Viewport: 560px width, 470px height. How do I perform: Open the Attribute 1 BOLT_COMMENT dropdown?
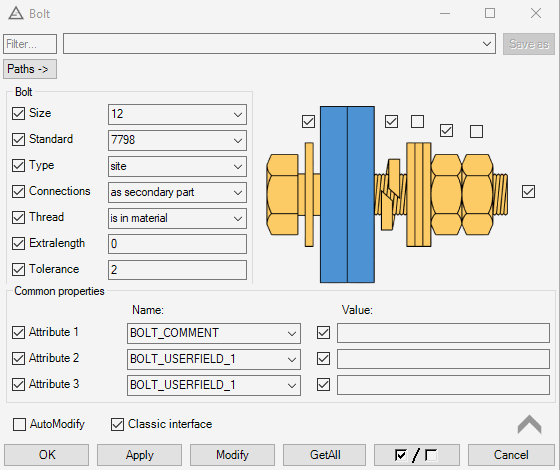pyautogui.click(x=214, y=333)
